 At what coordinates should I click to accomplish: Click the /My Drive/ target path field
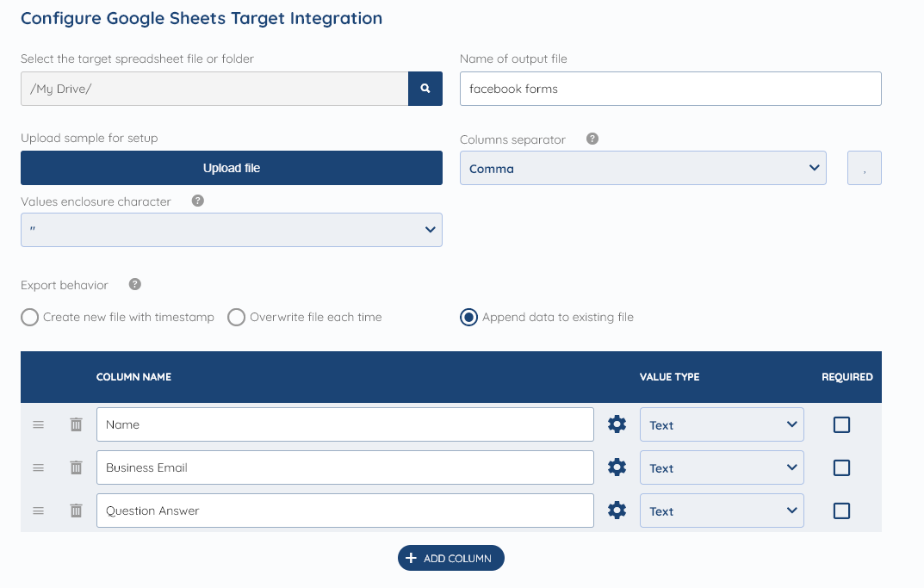click(214, 89)
